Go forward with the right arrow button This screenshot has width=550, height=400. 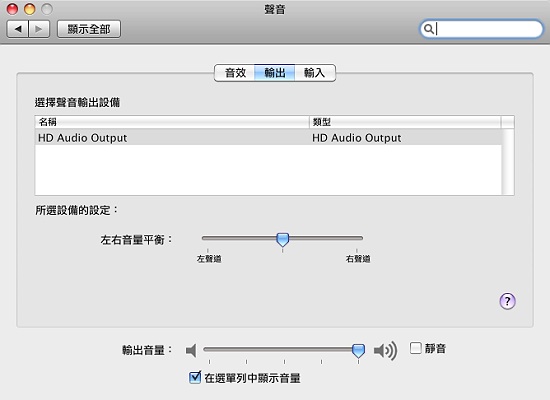click(x=39, y=29)
